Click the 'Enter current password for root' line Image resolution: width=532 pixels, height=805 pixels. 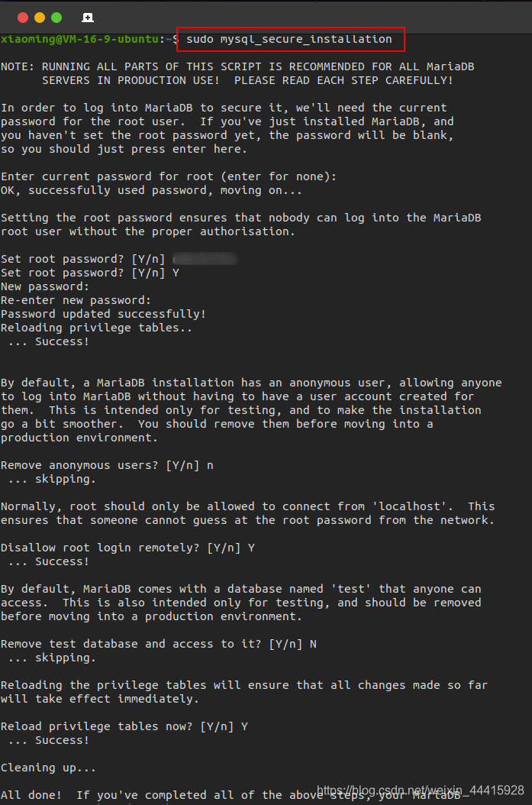169,176
